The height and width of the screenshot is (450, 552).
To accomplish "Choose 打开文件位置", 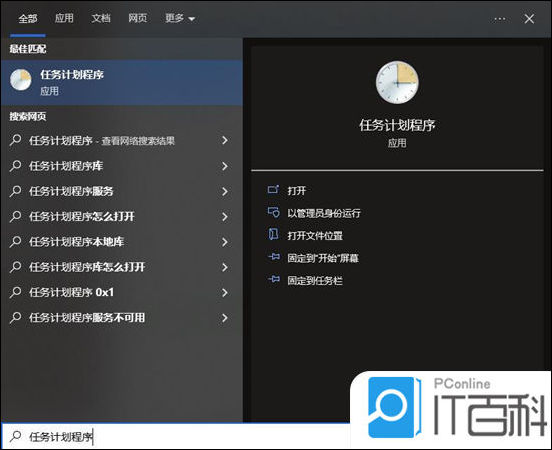I will (315, 236).
